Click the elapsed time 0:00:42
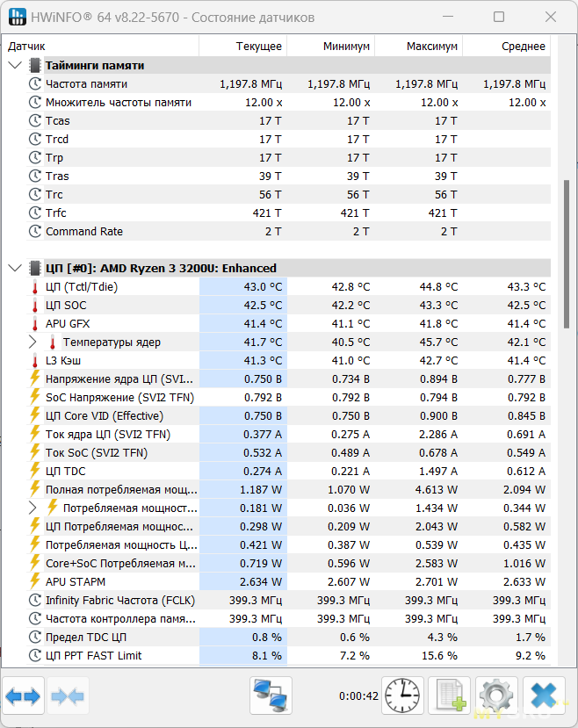Screen dimensions: 578x728 point(358,696)
